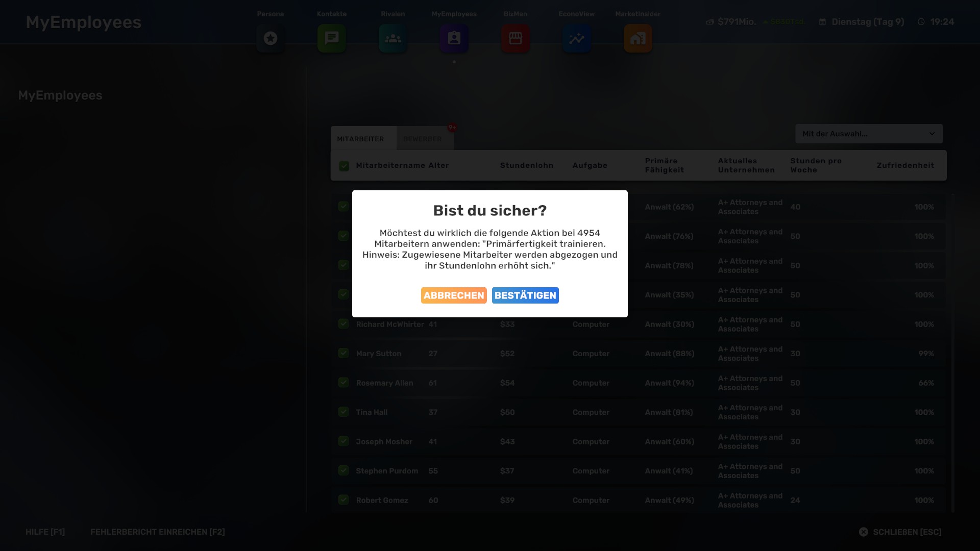This screenshot has width=980, height=551.
Task: Select the Mitarbeiter tab
Action: [x=360, y=139]
